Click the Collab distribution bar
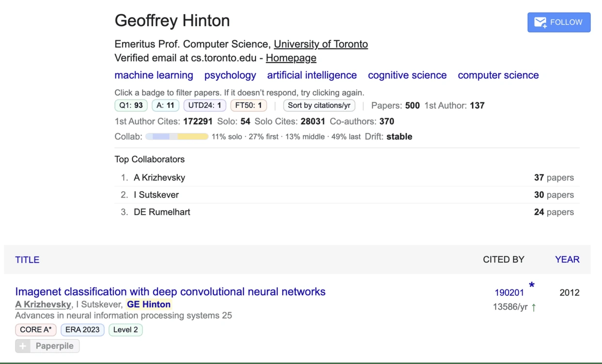Screen dimensions: 602x364 click(177, 136)
